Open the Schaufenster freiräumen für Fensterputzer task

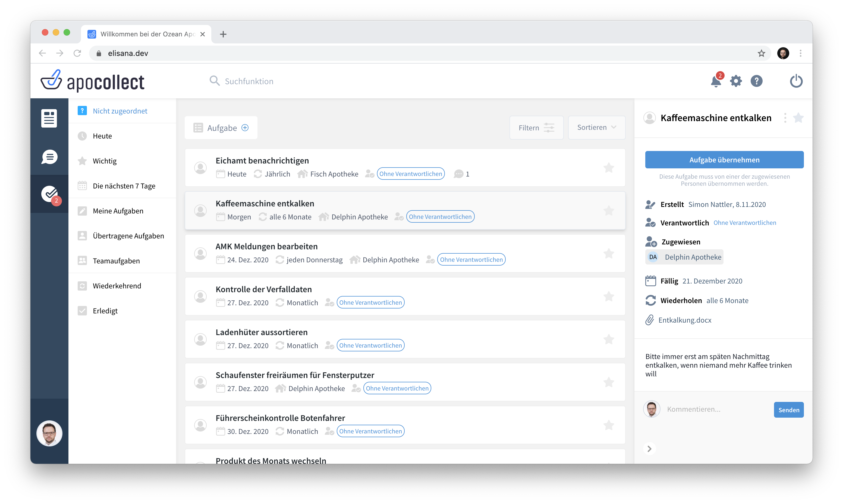[x=405, y=382]
